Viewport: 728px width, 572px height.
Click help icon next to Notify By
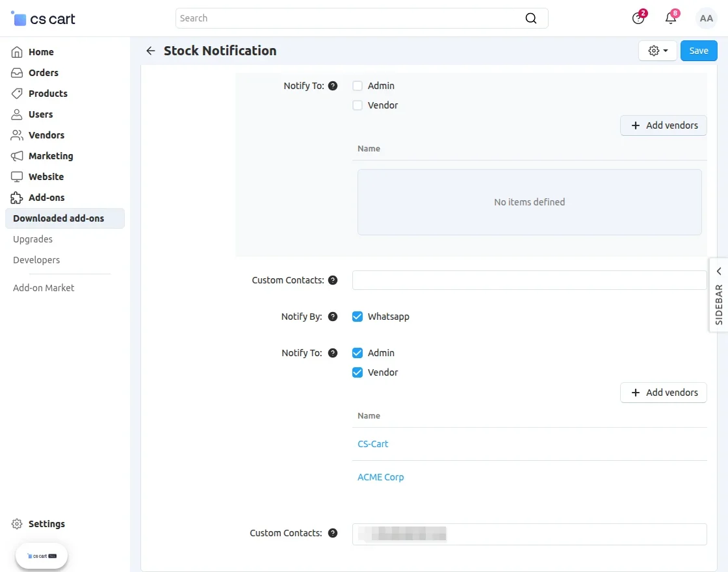[333, 317]
